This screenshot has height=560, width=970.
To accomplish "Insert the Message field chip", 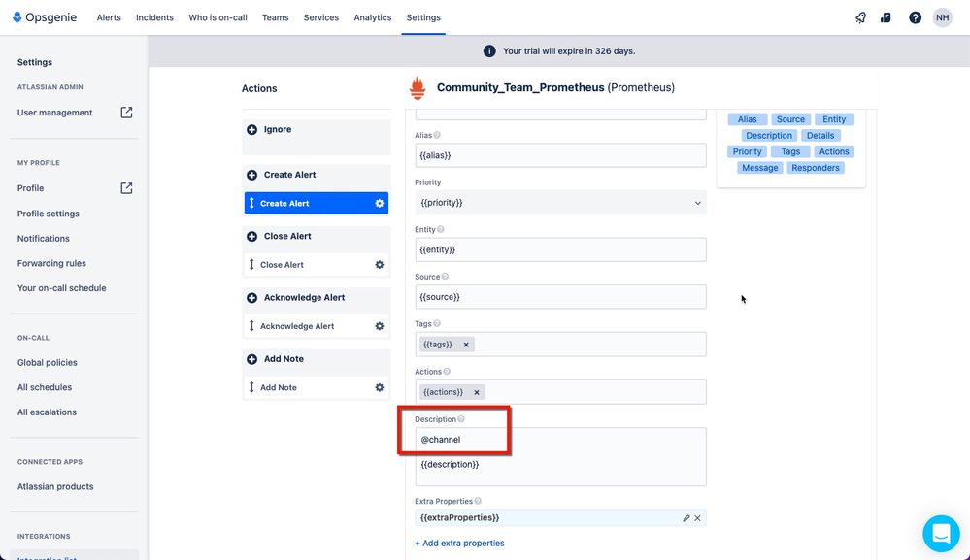I will click(x=759, y=168).
